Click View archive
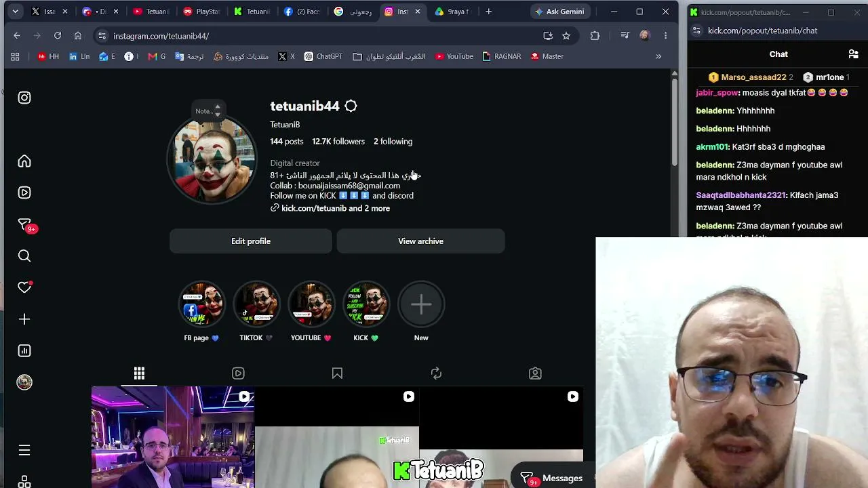 pyautogui.click(x=420, y=241)
